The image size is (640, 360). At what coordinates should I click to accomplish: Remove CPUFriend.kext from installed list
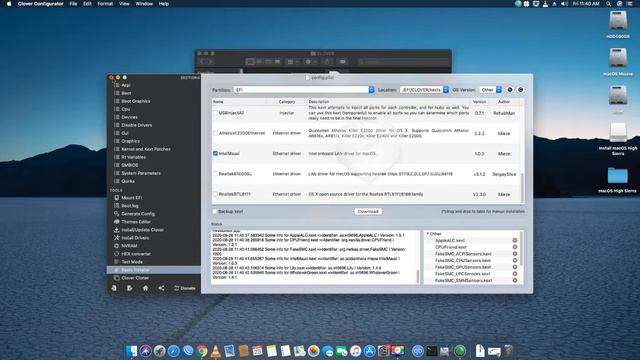pos(515,247)
